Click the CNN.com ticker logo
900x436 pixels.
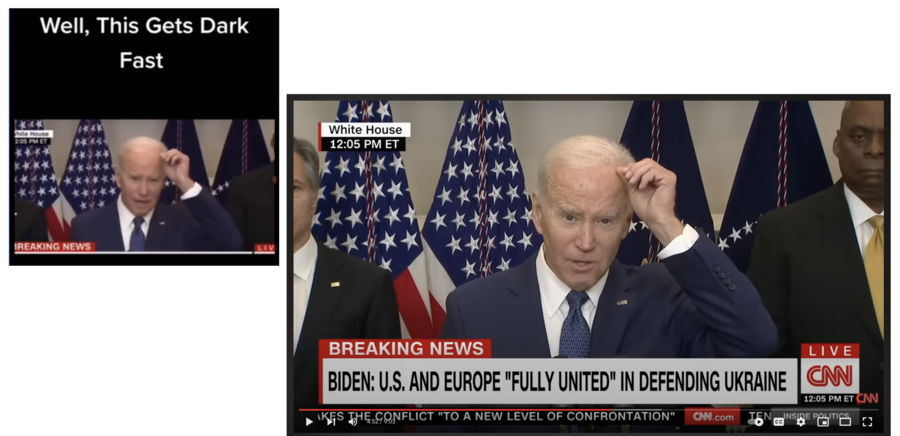coord(712,417)
